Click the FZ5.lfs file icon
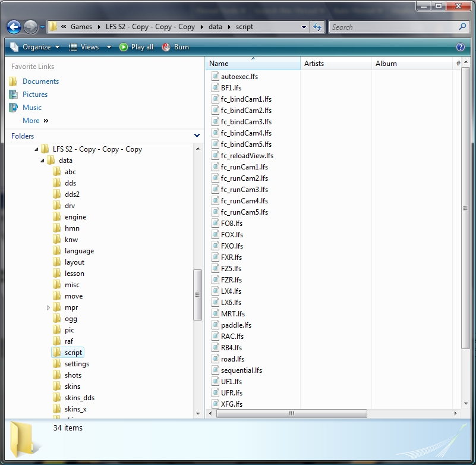The width and height of the screenshot is (476, 465). (x=215, y=269)
